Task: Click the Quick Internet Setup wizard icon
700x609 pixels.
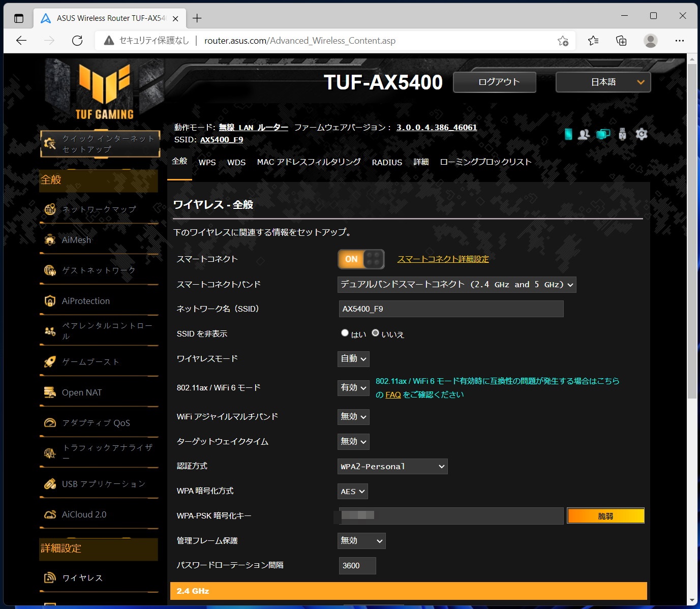Action: tap(50, 144)
